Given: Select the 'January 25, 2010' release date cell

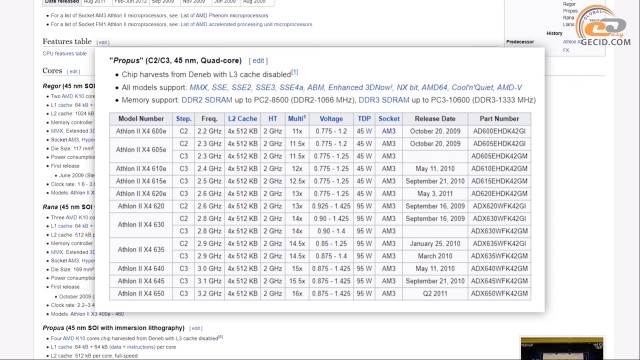Looking at the screenshot, I should point(435,244).
